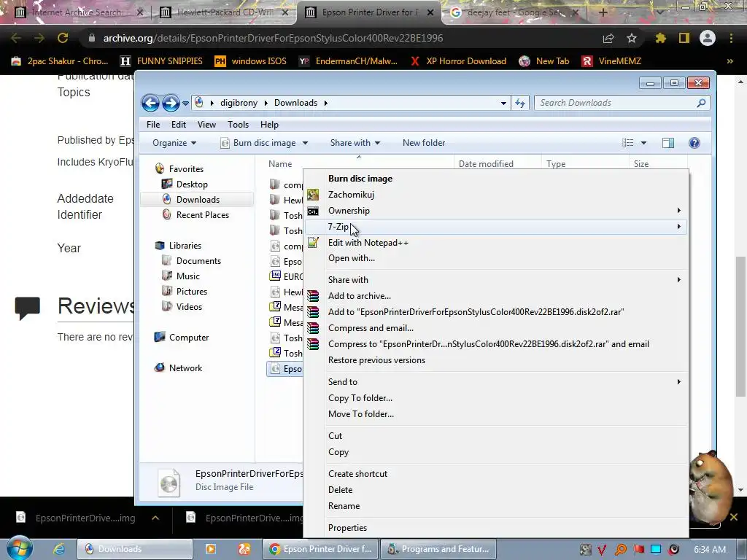747x560 pixels.
Task: Open the XP Horror Download bookmark
Action: (458, 61)
